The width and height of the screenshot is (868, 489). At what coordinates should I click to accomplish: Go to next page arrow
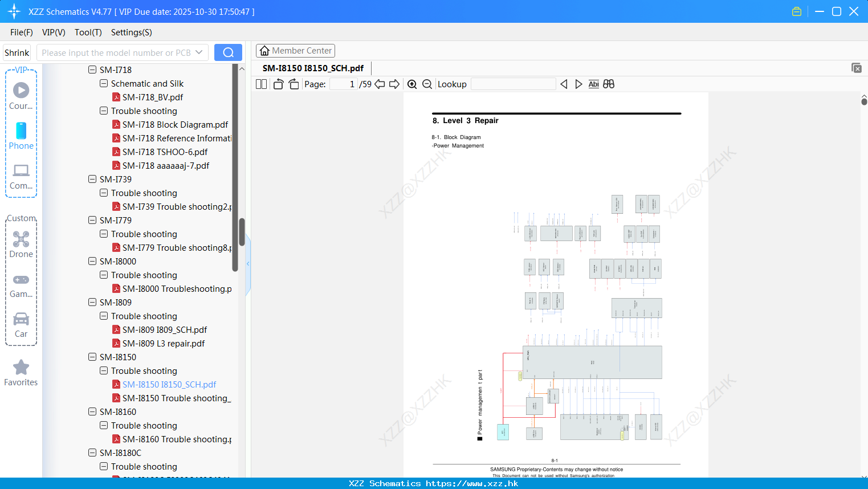coord(394,84)
